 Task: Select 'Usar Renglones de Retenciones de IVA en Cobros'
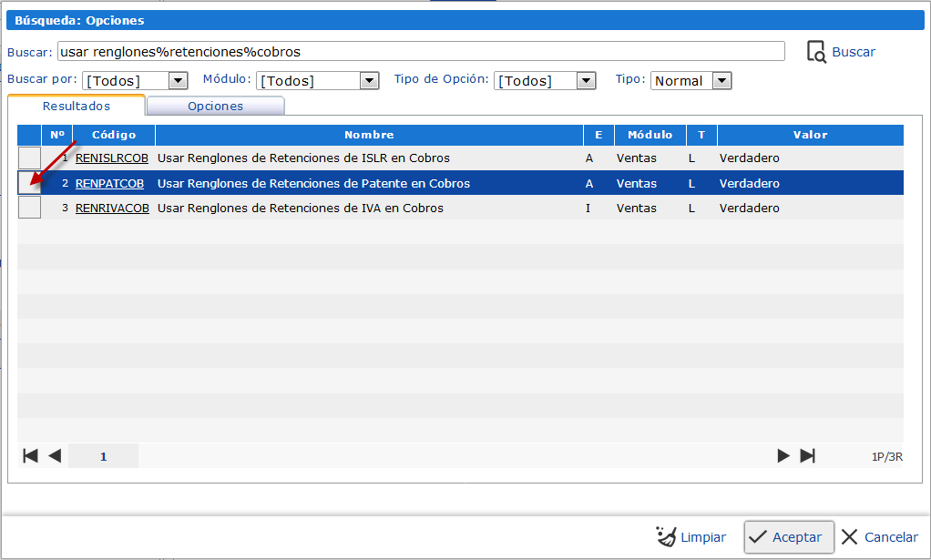tap(301, 209)
